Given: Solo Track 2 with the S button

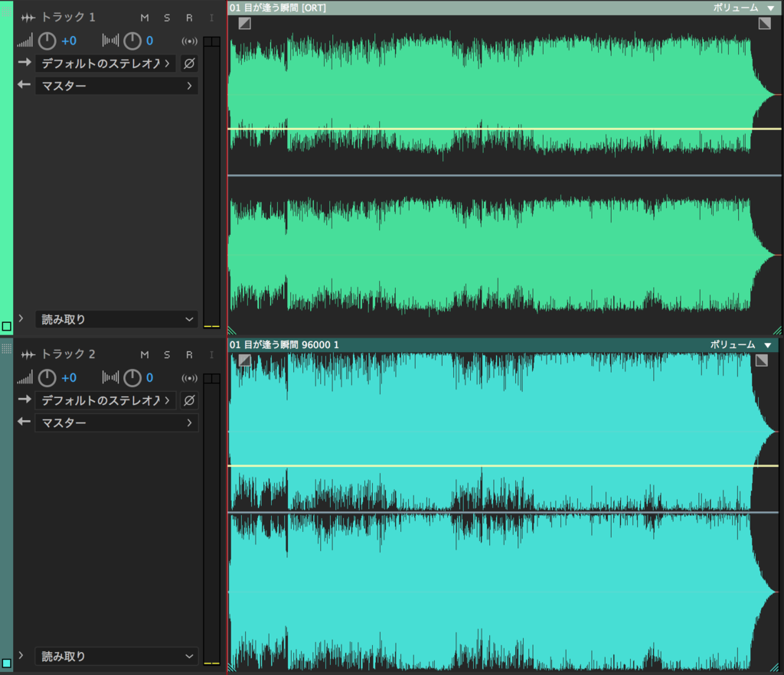Looking at the screenshot, I should click(167, 355).
